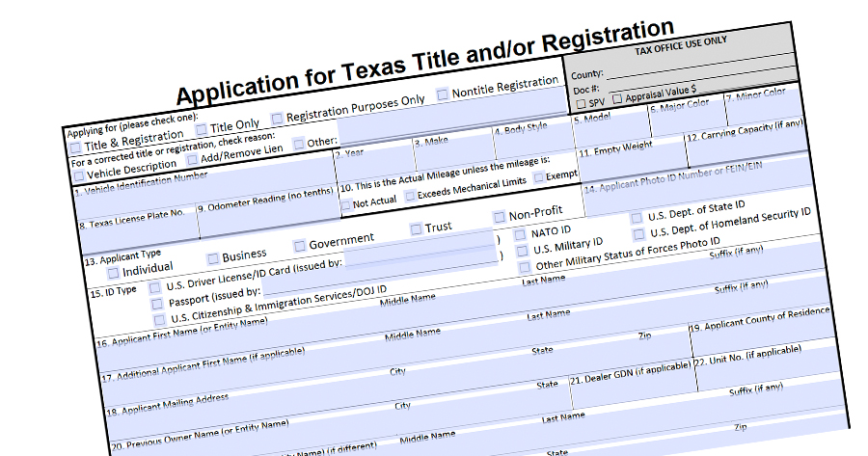Check the Add/Remove Lien option

click(x=192, y=159)
